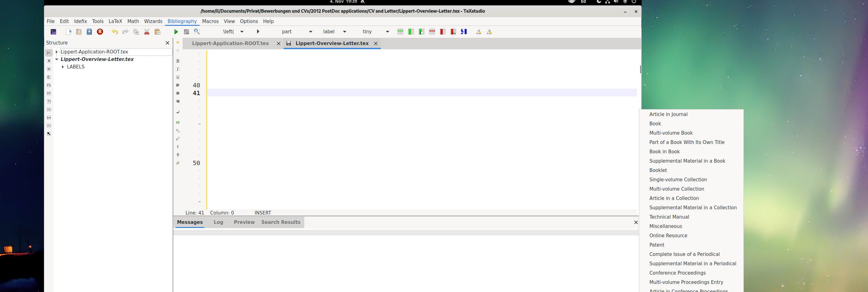
Task: Remove a table column using the red column icon
Action: (x=442, y=32)
